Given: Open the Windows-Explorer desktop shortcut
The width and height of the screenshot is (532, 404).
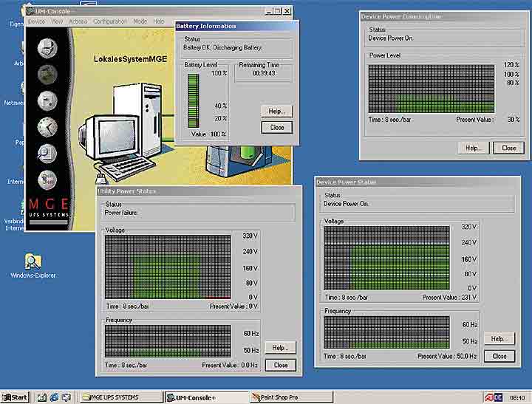Looking at the screenshot, I should click(x=33, y=262).
